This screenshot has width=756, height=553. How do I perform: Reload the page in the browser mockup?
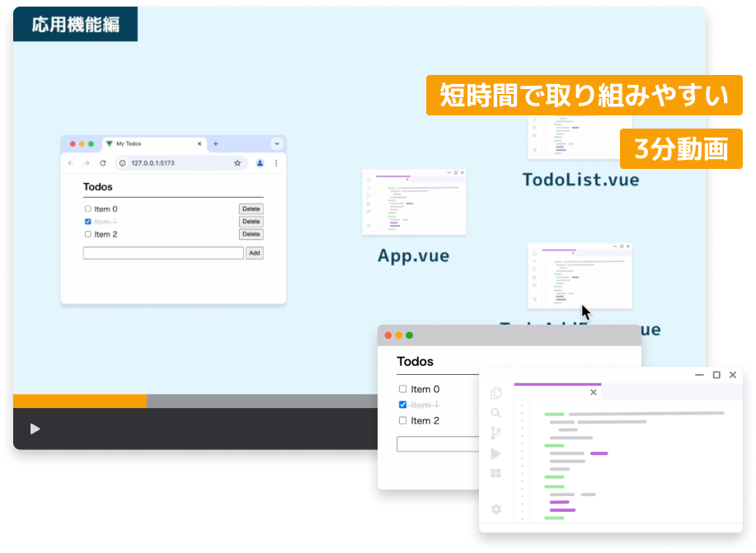pos(103,163)
